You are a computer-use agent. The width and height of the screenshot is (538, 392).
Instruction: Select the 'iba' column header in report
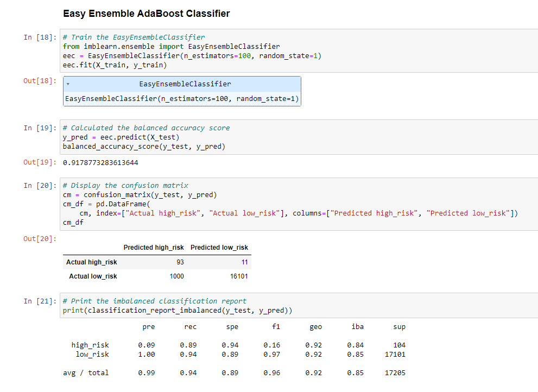[358, 327]
